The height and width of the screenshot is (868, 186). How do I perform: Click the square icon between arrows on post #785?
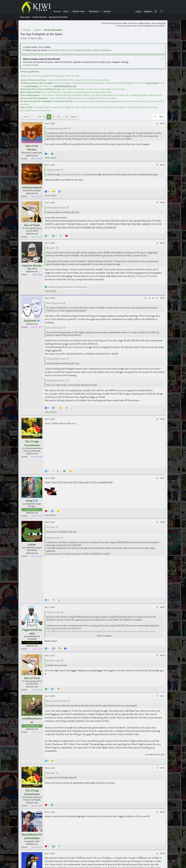coord(149,298)
